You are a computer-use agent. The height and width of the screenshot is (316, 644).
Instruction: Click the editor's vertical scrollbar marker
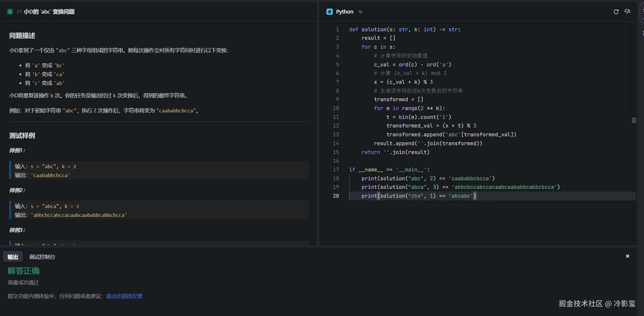point(634,120)
